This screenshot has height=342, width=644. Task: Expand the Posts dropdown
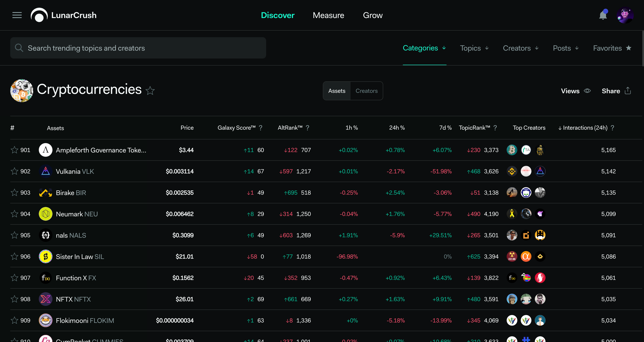(566, 48)
